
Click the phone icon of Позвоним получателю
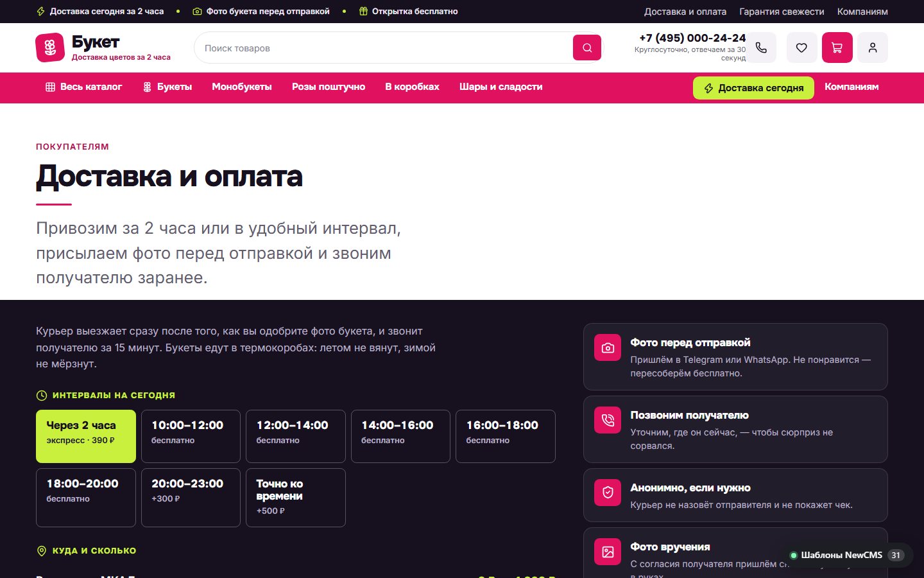pyautogui.click(x=608, y=420)
